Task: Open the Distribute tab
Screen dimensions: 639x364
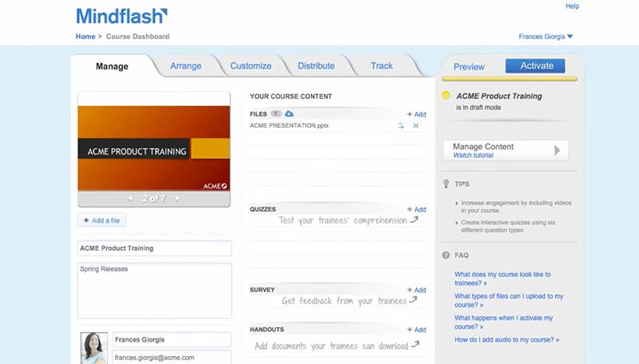Action: (316, 66)
